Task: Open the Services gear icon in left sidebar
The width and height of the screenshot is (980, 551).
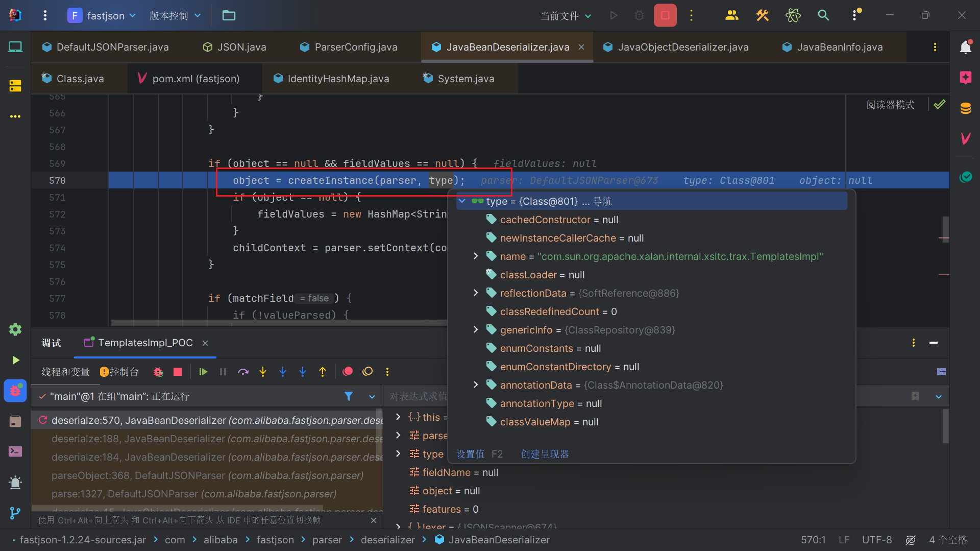Action: tap(15, 329)
